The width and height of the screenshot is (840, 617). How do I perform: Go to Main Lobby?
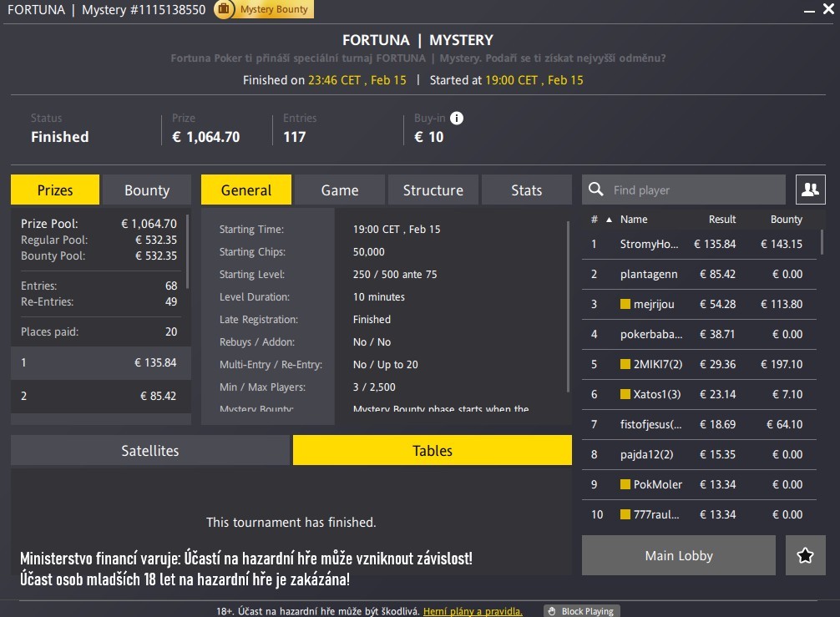tap(679, 555)
